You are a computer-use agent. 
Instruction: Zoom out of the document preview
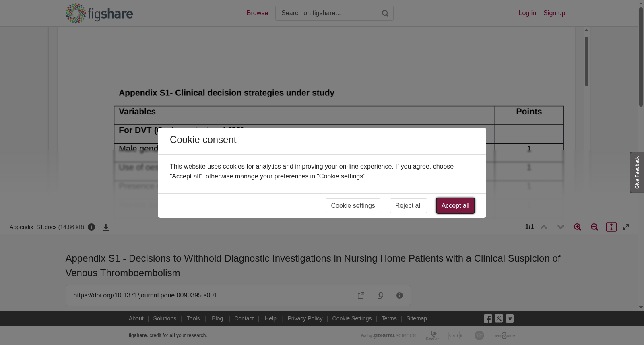tap(594, 227)
